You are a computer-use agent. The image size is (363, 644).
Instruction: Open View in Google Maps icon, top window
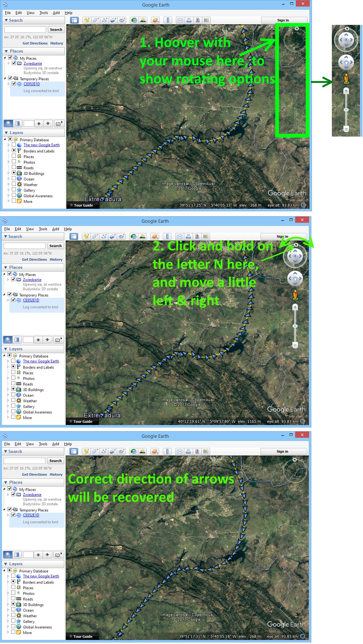click(x=206, y=20)
